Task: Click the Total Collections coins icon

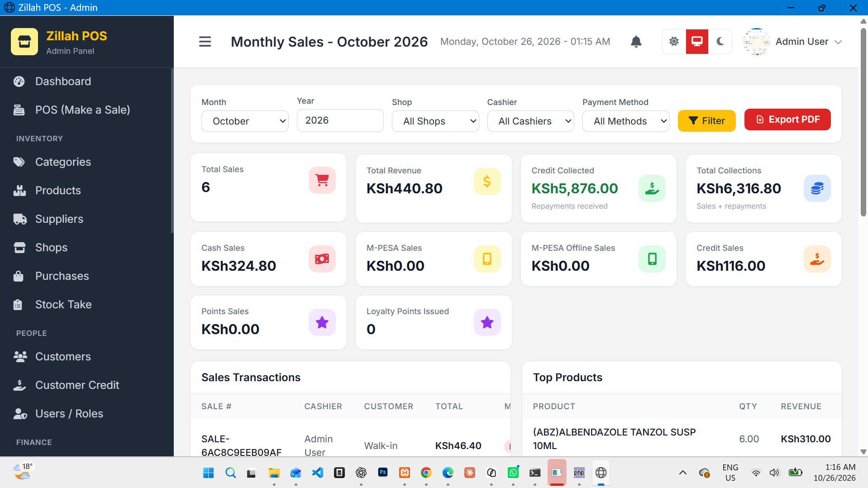Action: 817,188
